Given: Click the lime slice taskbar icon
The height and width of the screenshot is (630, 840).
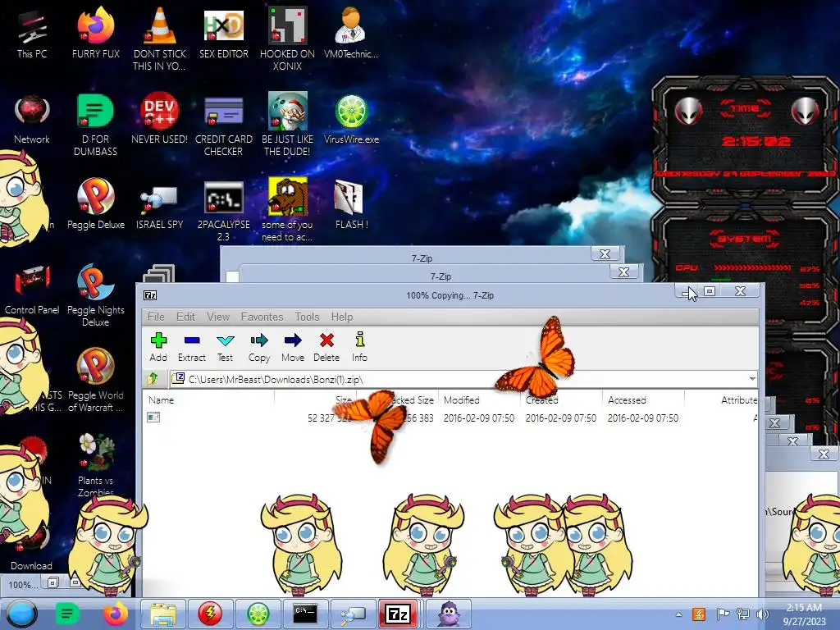Looking at the screenshot, I should 258,614.
